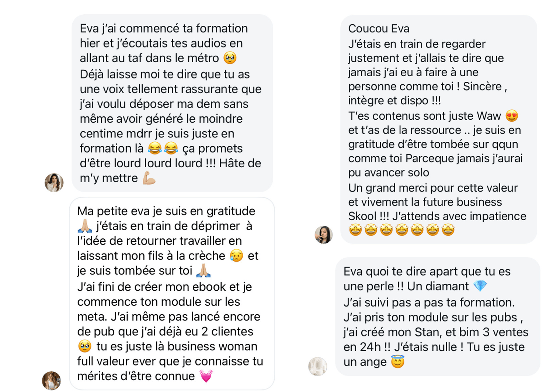Click the pleading face emoji after 'dans le métro'
Image resolution: width=553 pixels, height=392 pixels.
coord(230,58)
